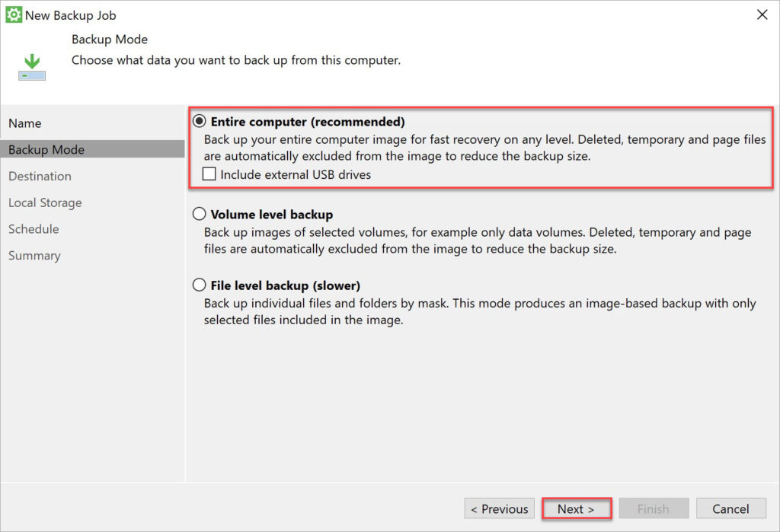
Task: Select File level backup mode
Action: (198, 285)
